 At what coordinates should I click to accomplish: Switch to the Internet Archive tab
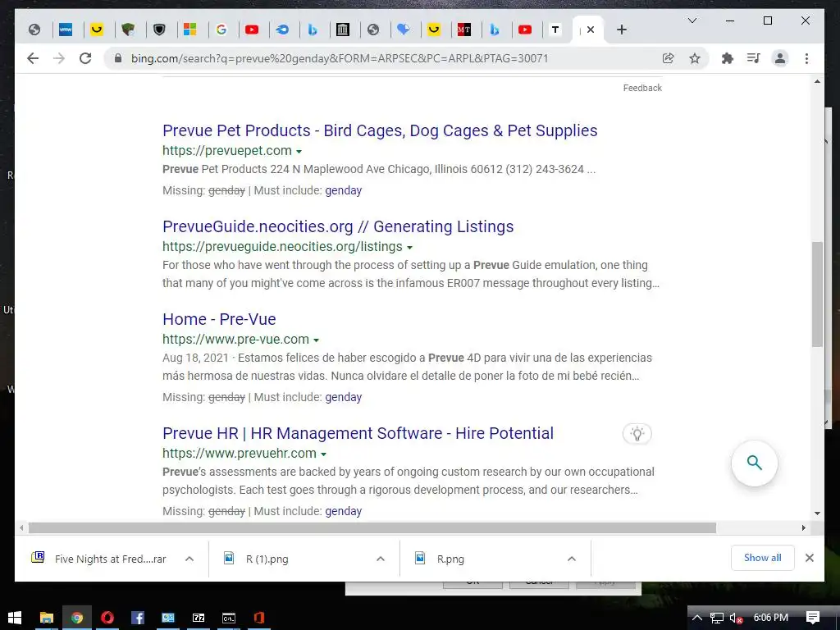coord(343,30)
